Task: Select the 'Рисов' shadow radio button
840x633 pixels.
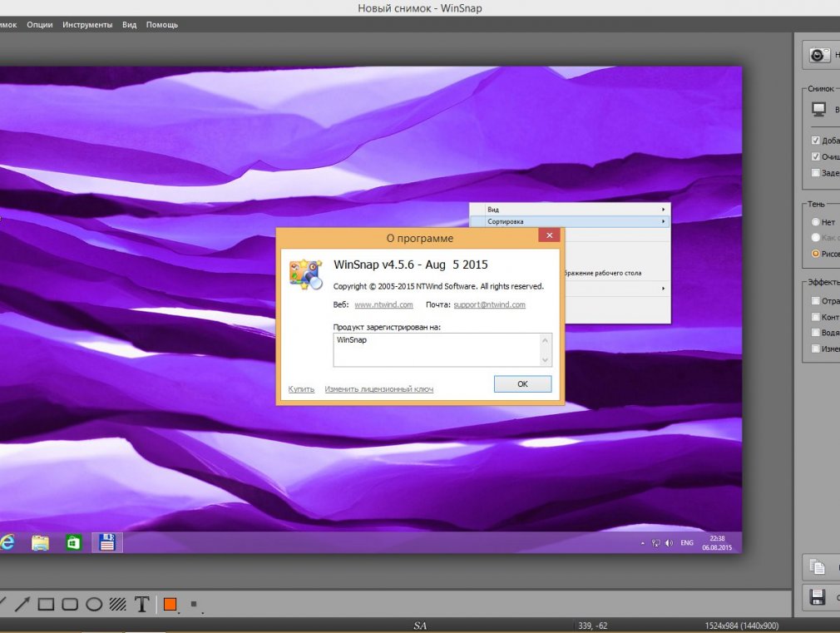Action: pos(815,254)
